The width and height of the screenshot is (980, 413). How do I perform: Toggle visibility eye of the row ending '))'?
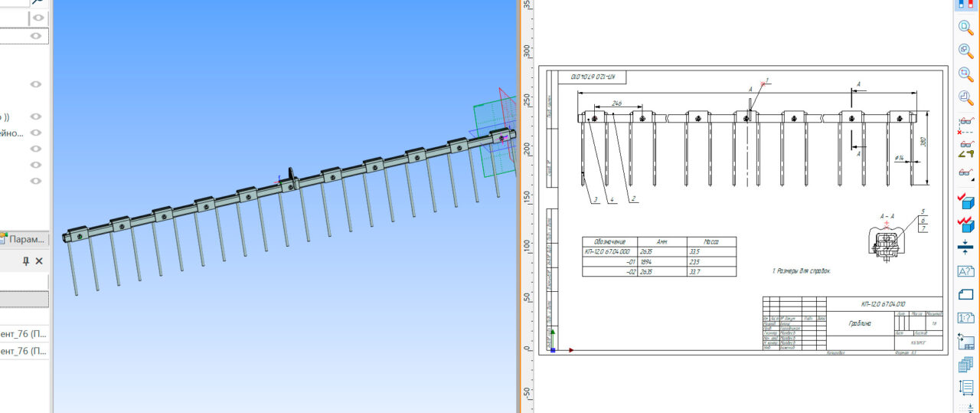click(35, 116)
